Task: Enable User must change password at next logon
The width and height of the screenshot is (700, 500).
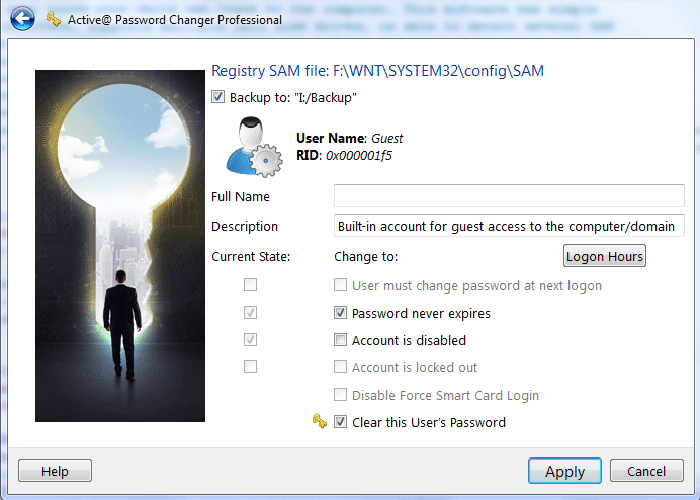Action: (340, 285)
